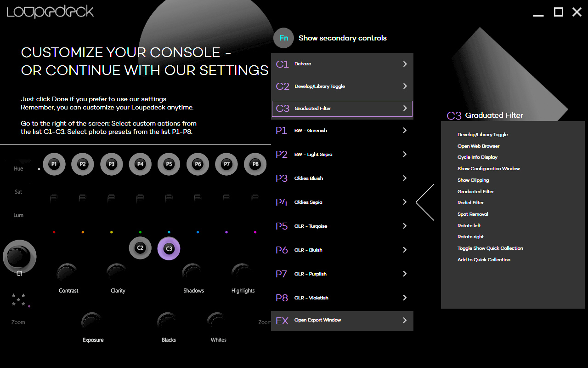Expand the C1 Dehaze row arrow
588x368 pixels.
(x=405, y=64)
